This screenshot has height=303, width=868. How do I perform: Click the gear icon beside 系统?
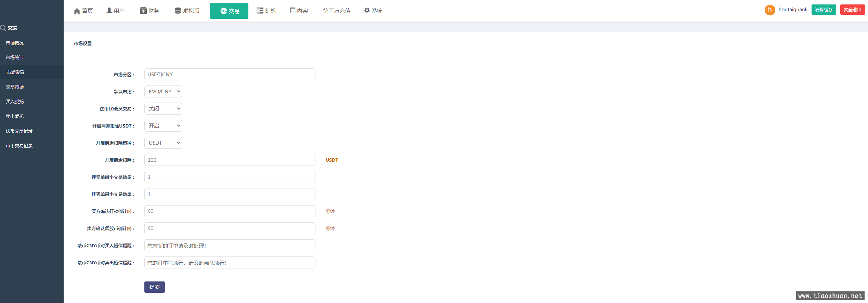[367, 11]
